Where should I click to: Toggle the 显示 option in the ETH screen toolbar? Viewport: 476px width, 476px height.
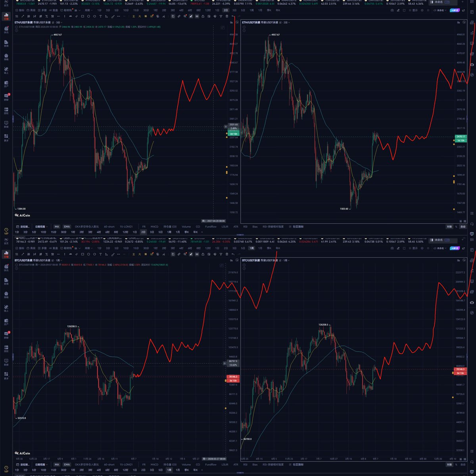coord(414,11)
